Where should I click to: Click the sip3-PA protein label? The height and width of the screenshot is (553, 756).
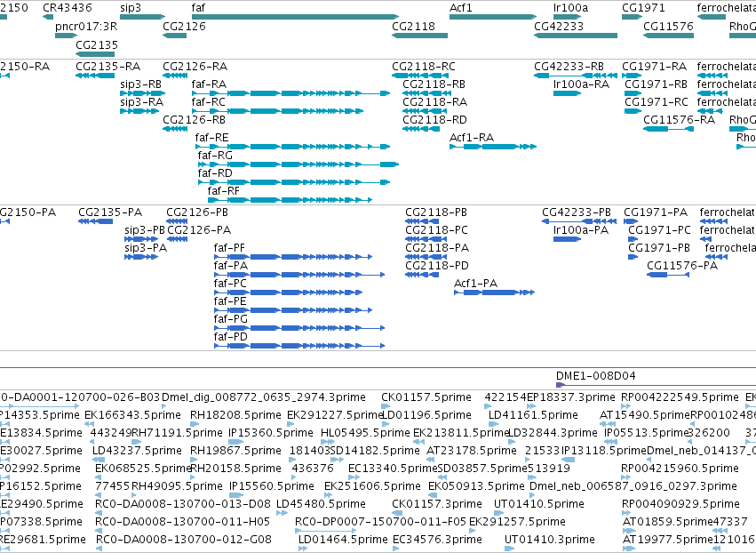(146, 247)
